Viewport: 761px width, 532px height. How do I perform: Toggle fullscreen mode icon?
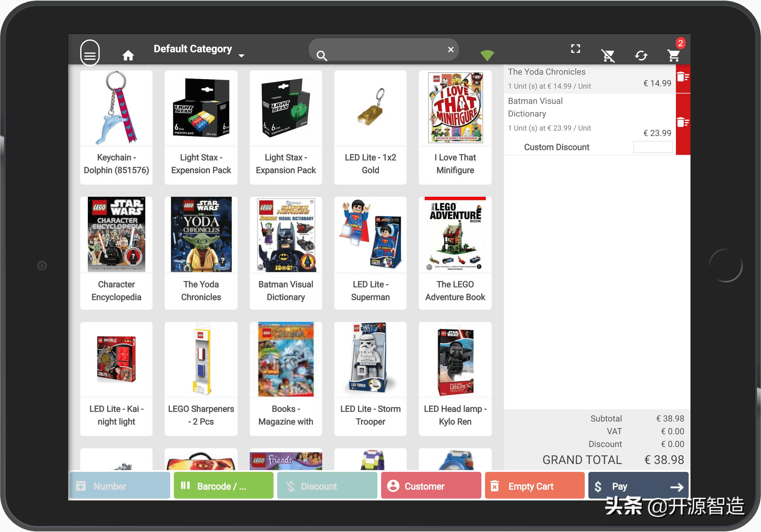coord(575,49)
